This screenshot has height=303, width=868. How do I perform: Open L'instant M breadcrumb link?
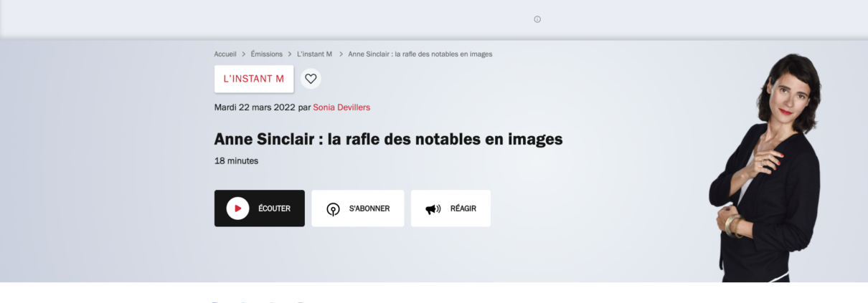coord(314,54)
